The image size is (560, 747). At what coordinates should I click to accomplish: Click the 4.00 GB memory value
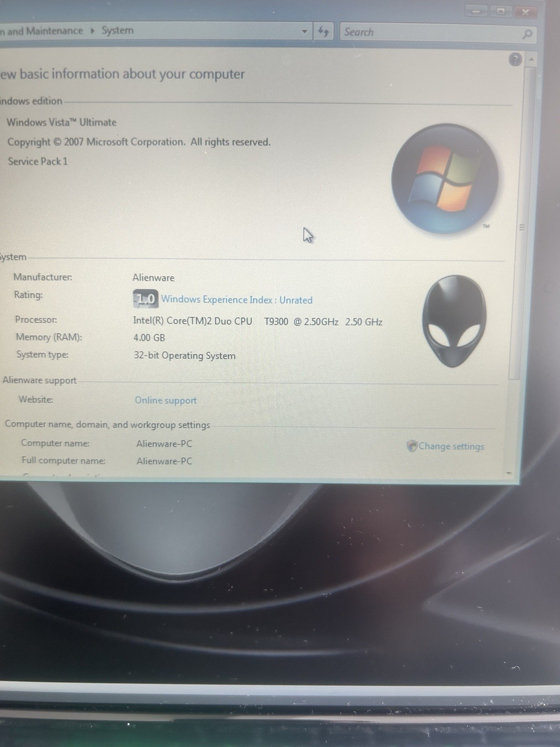(x=149, y=338)
